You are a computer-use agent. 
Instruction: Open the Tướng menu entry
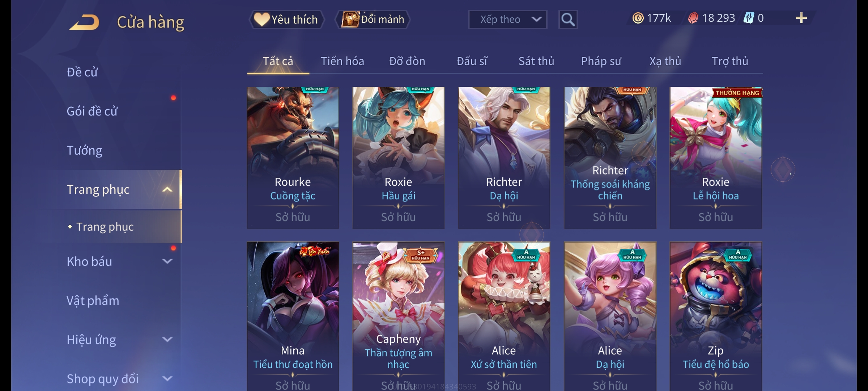(84, 150)
